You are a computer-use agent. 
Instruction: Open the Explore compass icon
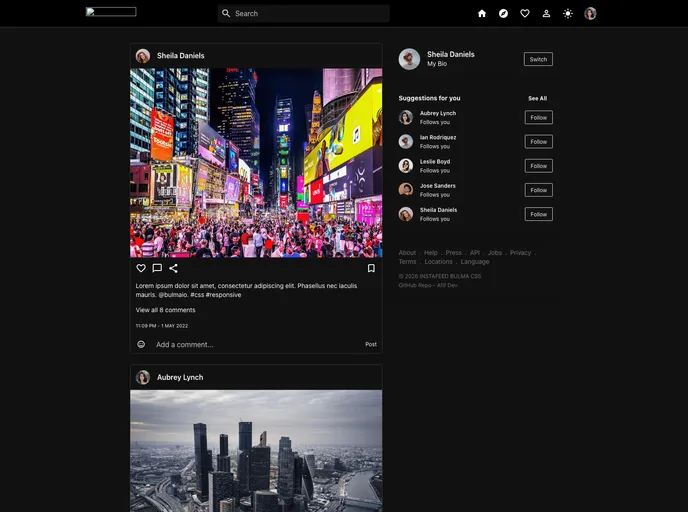click(503, 14)
